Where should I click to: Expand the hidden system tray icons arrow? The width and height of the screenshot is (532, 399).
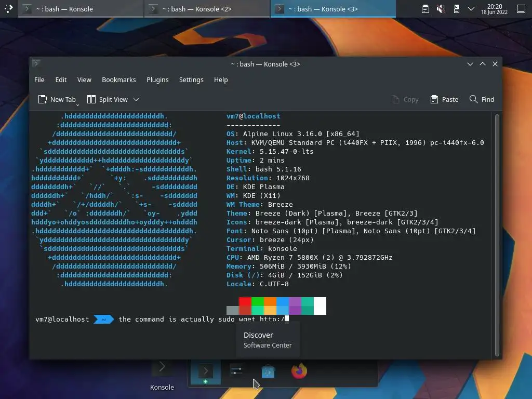471,9
